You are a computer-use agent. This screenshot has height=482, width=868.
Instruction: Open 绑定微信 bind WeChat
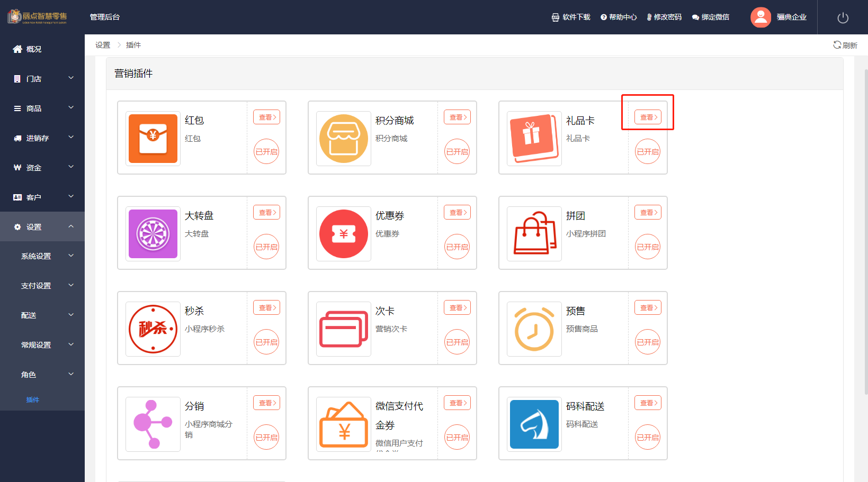pyautogui.click(x=711, y=17)
